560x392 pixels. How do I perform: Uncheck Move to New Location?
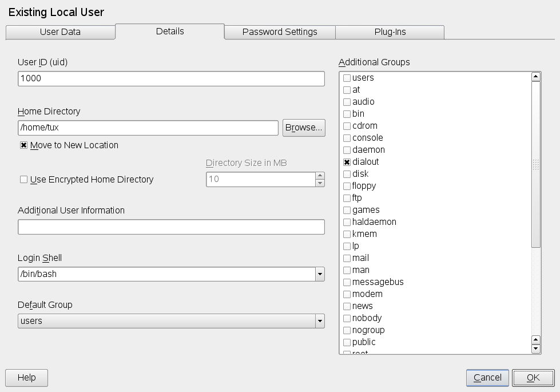pos(24,145)
